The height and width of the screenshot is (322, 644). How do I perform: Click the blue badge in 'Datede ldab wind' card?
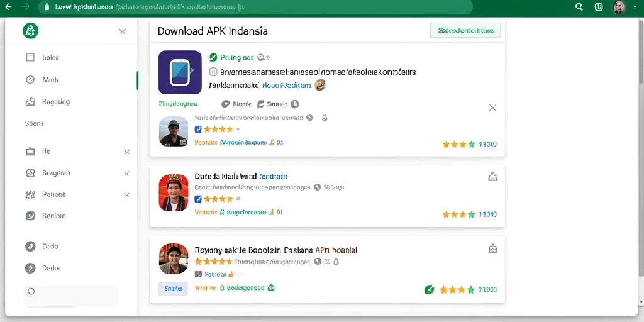(x=198, y=199)
